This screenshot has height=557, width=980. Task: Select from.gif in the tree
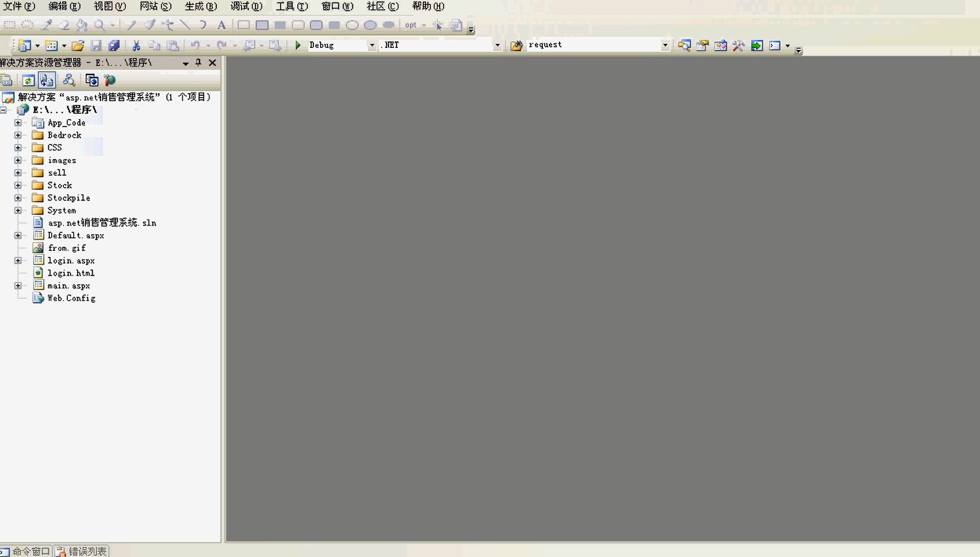(67, 248)
